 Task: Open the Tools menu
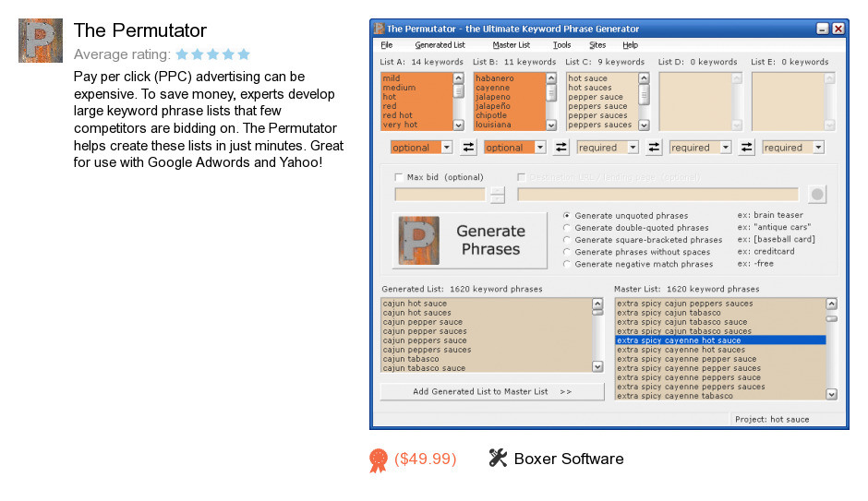[x=561, y=45]
